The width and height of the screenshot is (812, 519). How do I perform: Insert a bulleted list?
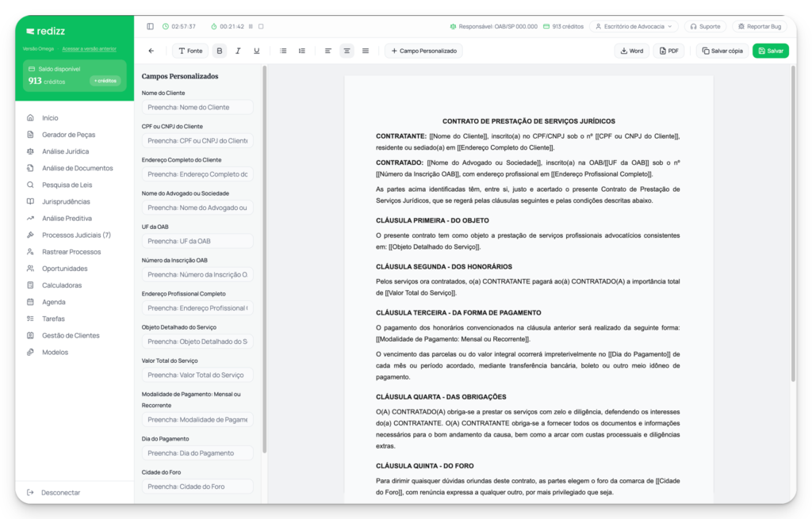(283, 51)
